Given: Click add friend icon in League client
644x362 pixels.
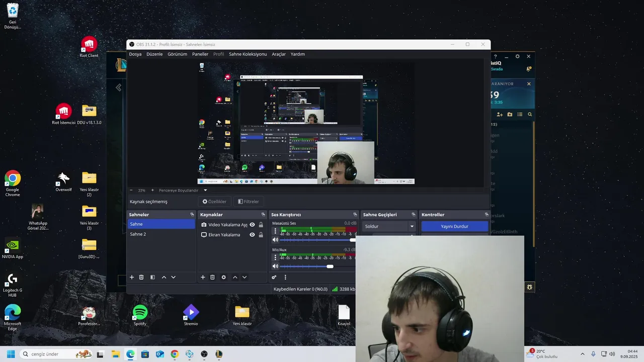Looking at the screenshot, I should click(x=500, y=115).
